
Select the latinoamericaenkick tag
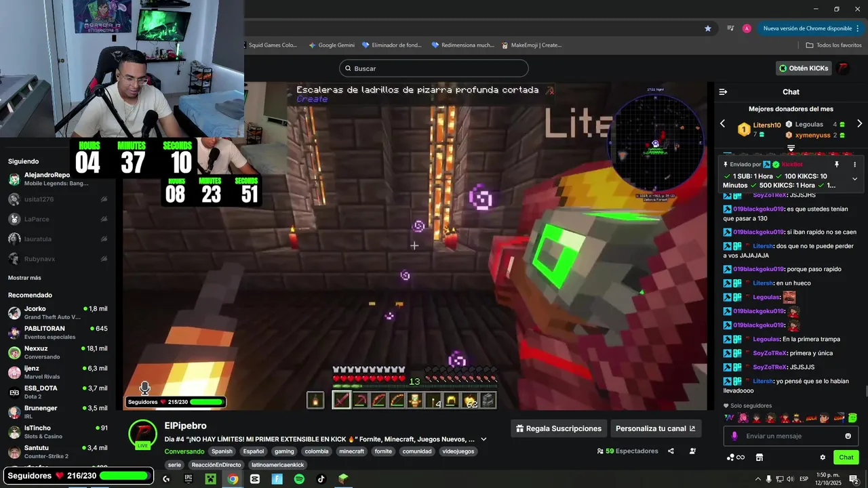(278, 465)
